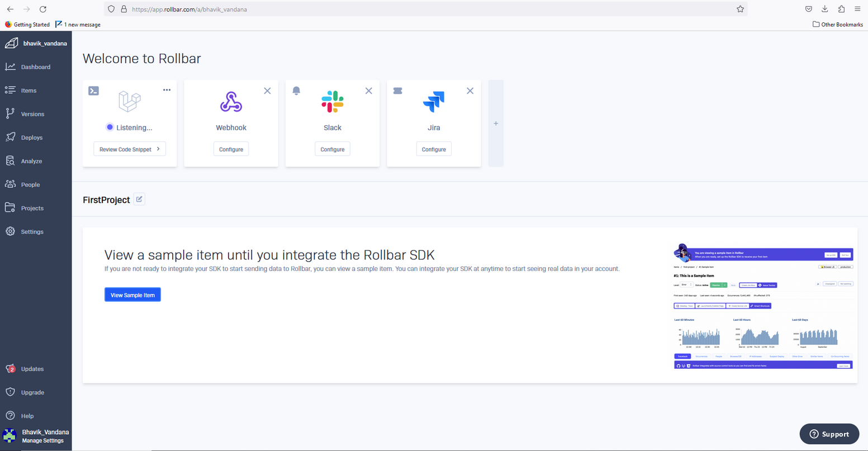Click the sample item preview thumbnail
The image size is (868, 451).
pos(763,306)
